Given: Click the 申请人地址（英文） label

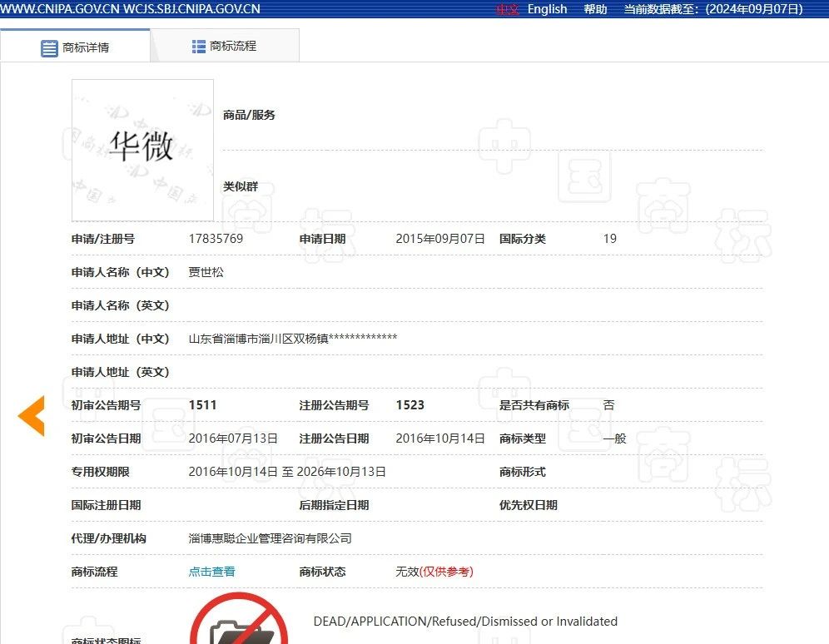Looking at the screenshot, I should 121,372.
